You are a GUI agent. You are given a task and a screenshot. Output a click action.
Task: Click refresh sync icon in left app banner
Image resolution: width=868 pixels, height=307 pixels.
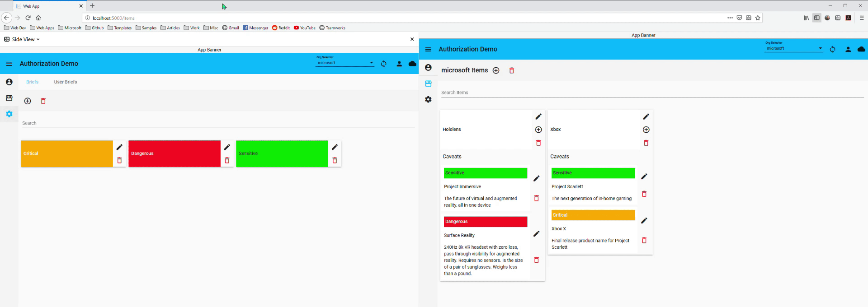(383, 64)
